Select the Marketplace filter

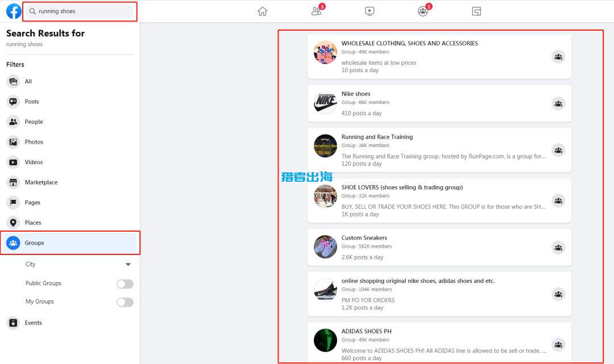point(70,182)
